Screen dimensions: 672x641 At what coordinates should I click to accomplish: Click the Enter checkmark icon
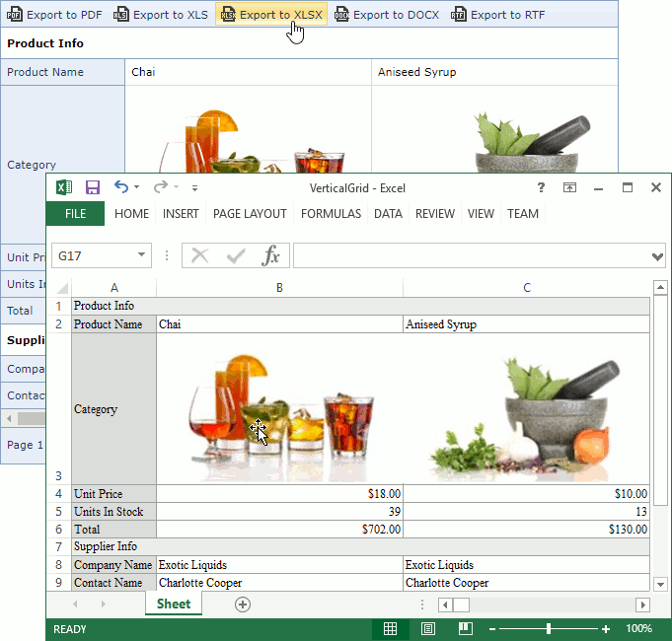[x=236, y=255]
